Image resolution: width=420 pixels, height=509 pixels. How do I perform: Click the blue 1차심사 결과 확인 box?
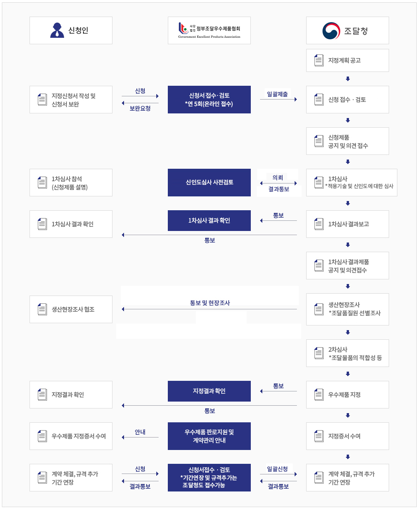point(209,221)
